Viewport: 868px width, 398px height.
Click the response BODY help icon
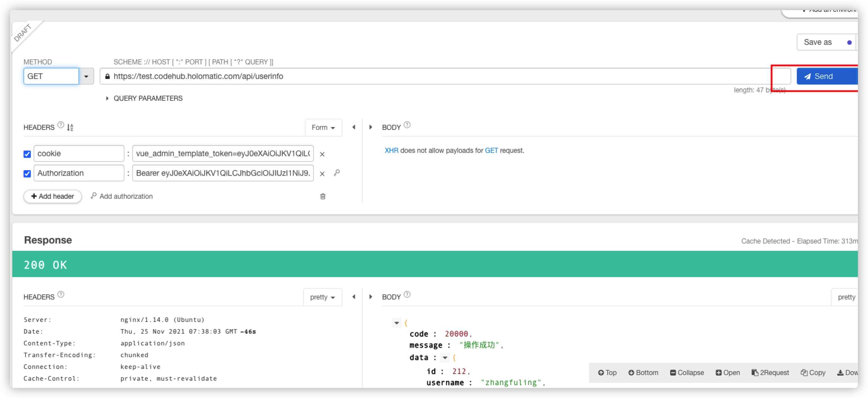pos(407,295)
